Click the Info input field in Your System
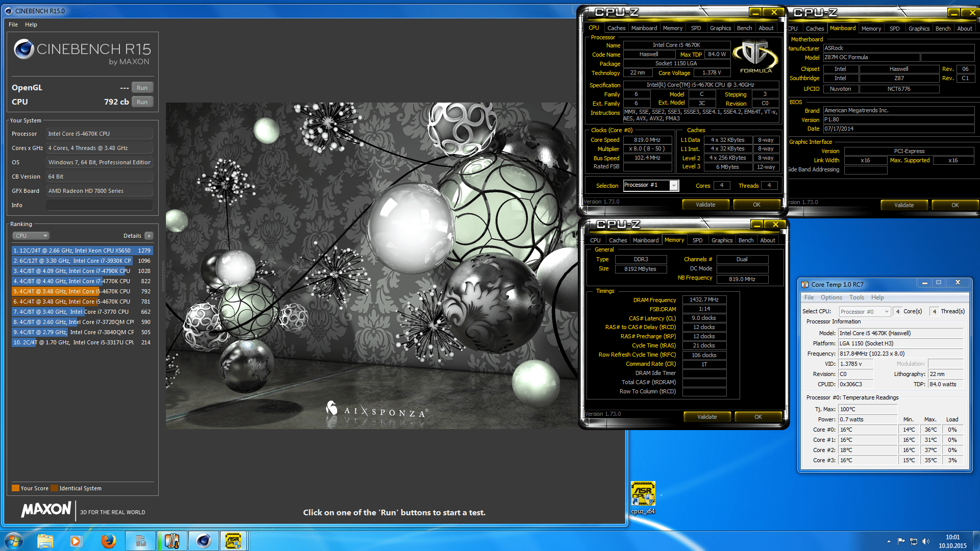980x551 pixels. 100,205
